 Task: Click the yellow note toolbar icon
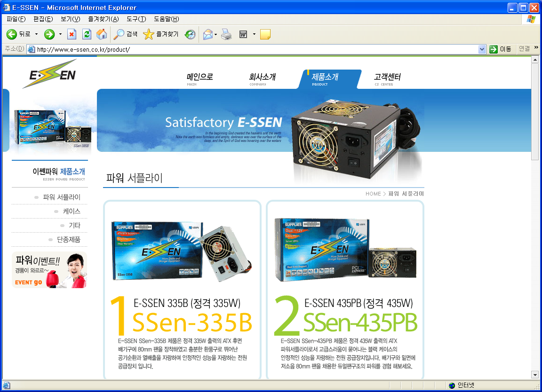pyautogui.click(x=265, y=34)
